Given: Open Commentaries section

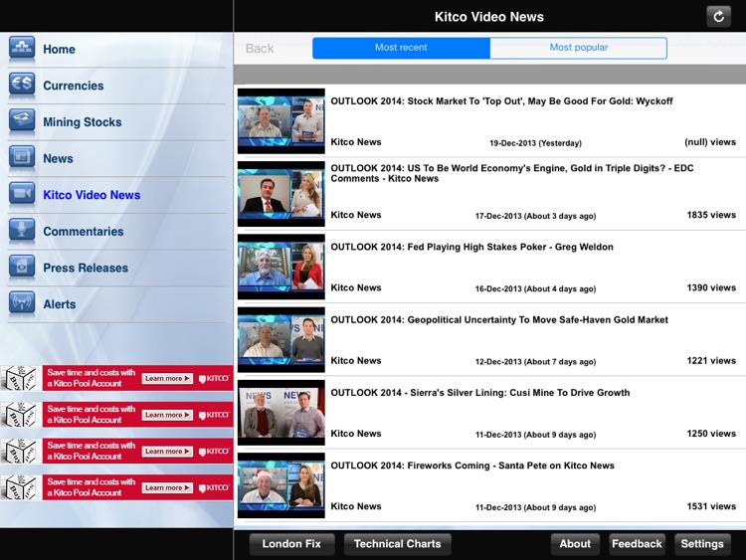Looking at the screenshot, I should pos(84,231).
